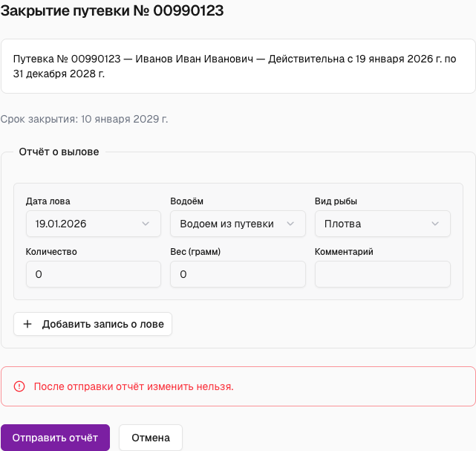The width and height of the screenshot is (476, 451).
Task: Open the Вид рыбы dropdown showing Плотва
Action: pos(382,224)
